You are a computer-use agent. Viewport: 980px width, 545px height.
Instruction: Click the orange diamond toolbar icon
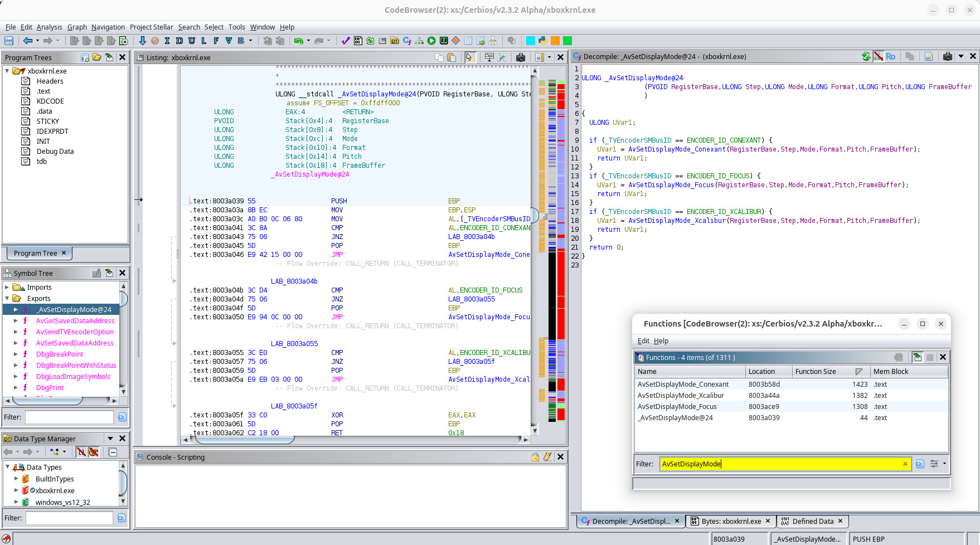[456, 41]
